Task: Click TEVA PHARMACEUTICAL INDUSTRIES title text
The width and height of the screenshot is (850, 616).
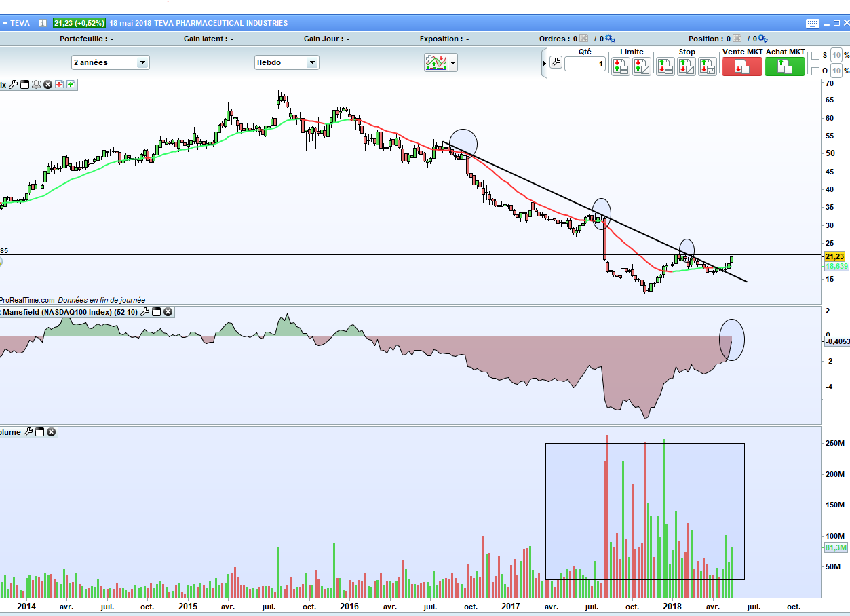Action: tap(221, 23)
